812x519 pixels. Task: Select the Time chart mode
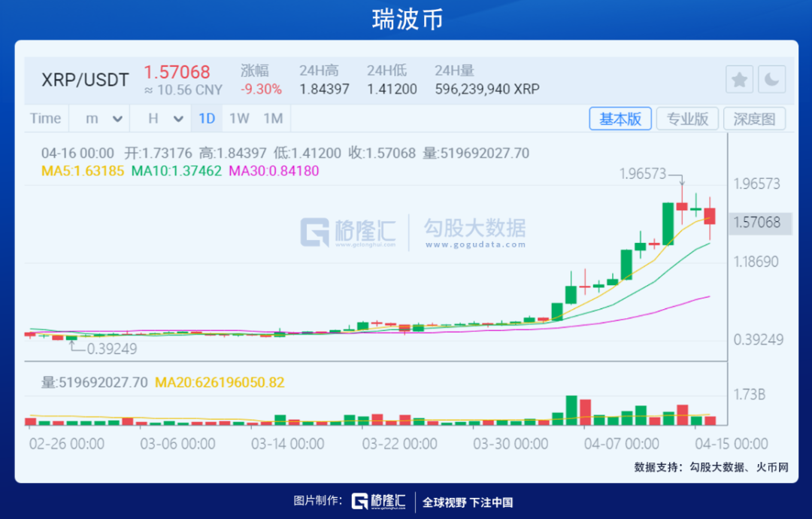click(46, 119)
